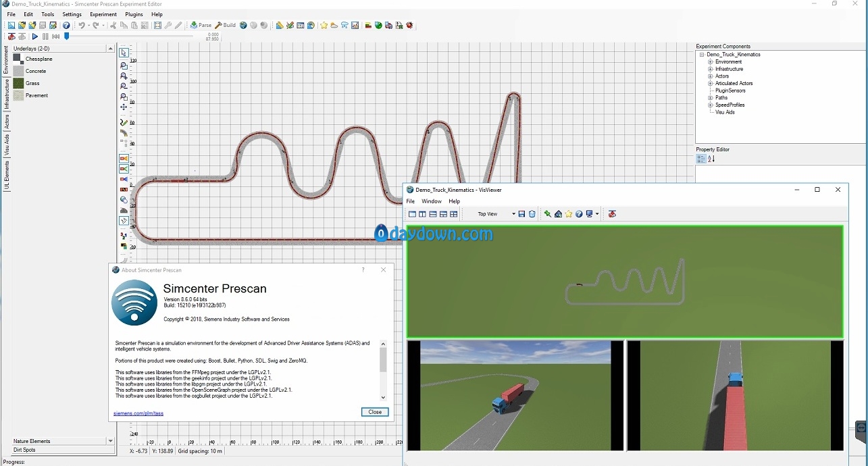Click the Build hammer button
This screenshot has width=868, height=466.
[226, 25]
